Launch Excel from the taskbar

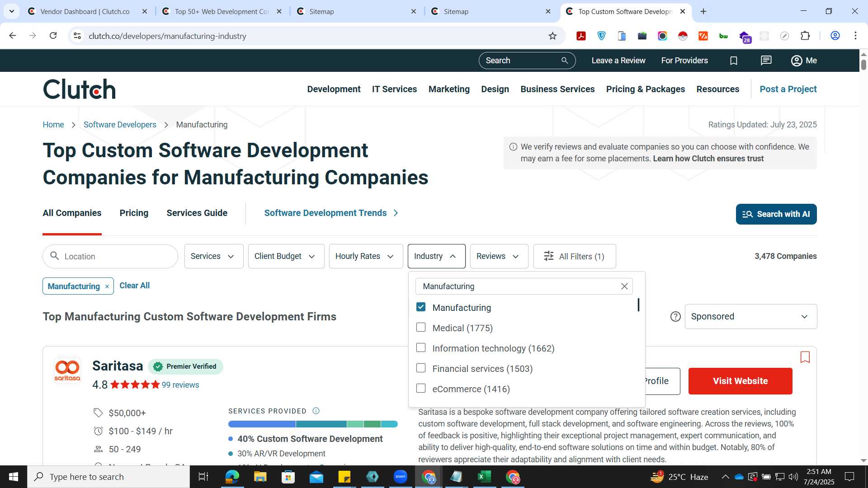[484, 477]
